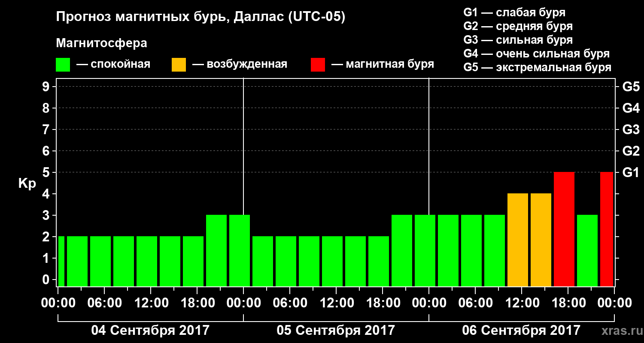Screen dimensions: 644x343
Task: Click the 'Kp' axis label
Action: tap(27, 183)
